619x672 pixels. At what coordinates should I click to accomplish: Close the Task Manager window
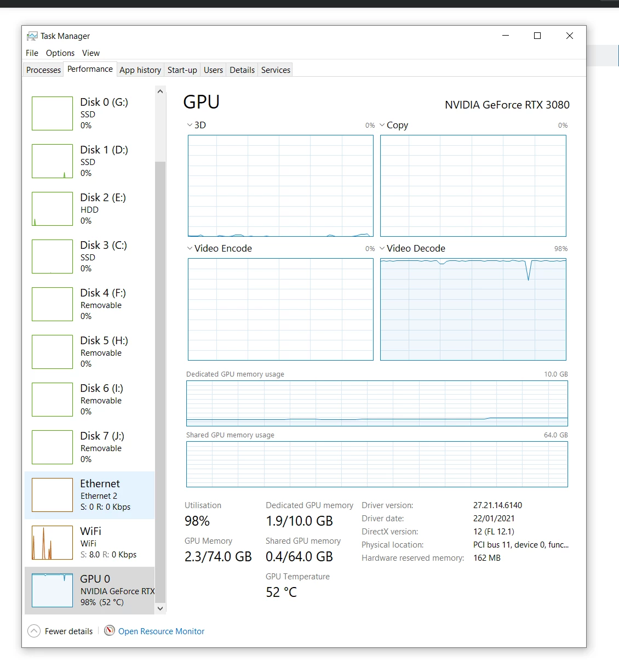click(x=570, y=36)
